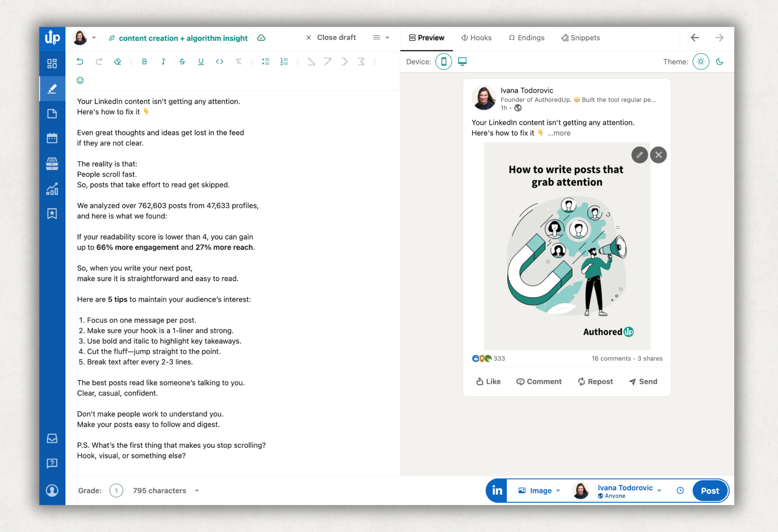Click the Post button
The height and width of the screenshot is (532, 778).
pyautogui.click(x=710, y=491)
